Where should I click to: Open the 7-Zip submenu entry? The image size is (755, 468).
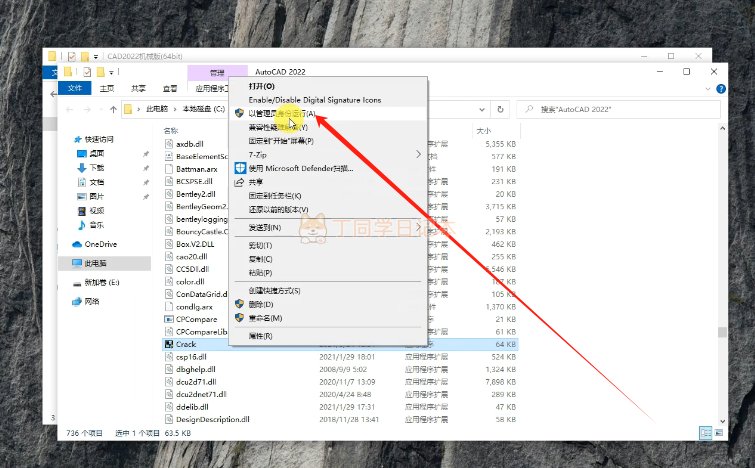(x=257, y=155)
